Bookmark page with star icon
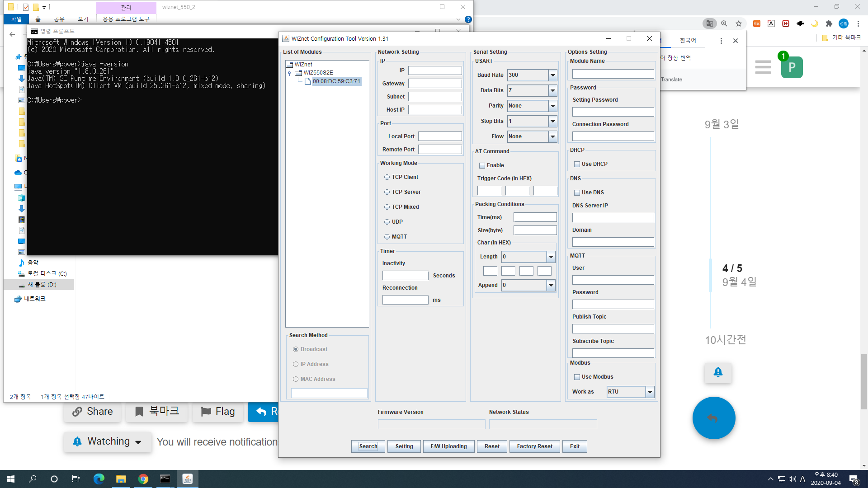Screen dimensions: 868x488 (x=739, y=23)
